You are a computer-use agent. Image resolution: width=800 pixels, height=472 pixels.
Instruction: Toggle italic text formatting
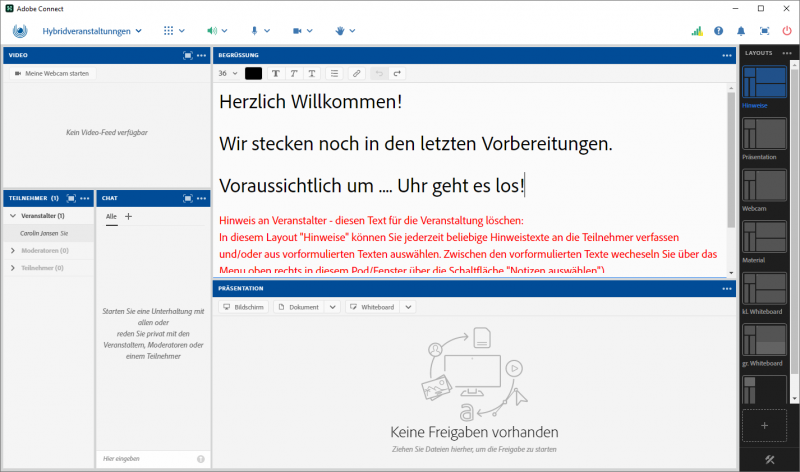pos(294,73)
